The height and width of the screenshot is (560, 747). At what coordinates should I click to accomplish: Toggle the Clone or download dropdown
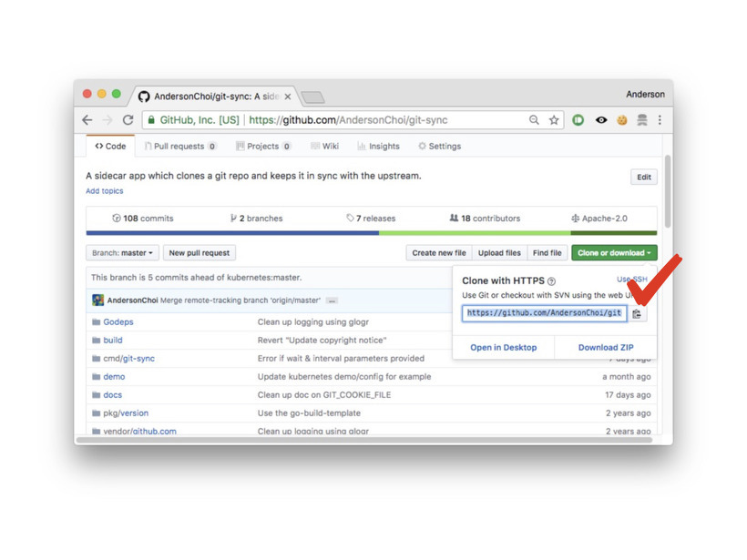614,253
